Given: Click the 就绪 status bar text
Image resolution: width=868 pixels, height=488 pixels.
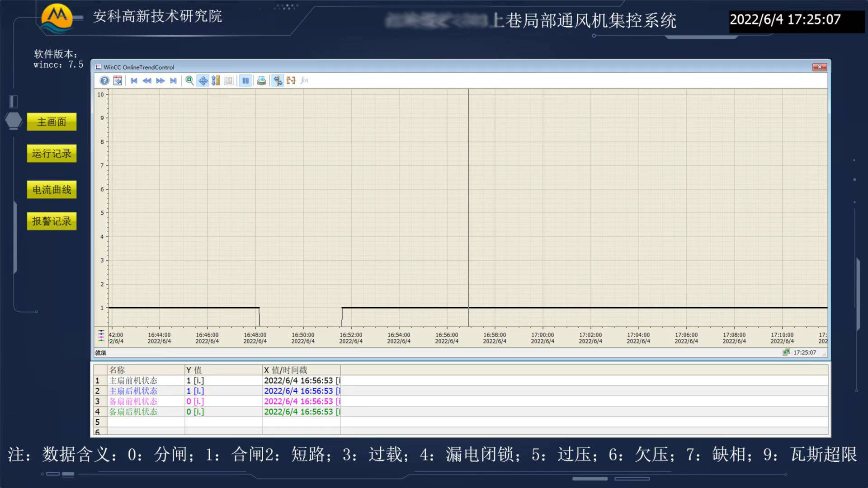Looking at the screenshot, I should tap(100, 353).
